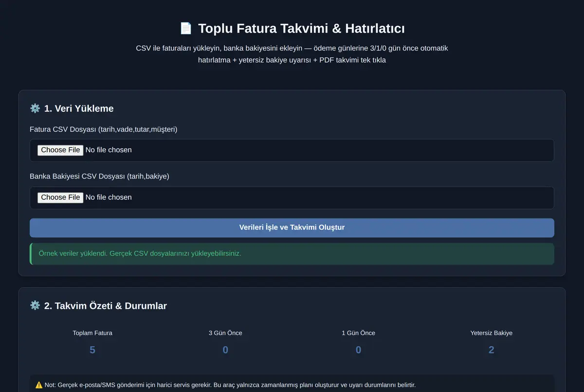
Task: Click the 3 Gün Önce label
Action: click(225, 333)
